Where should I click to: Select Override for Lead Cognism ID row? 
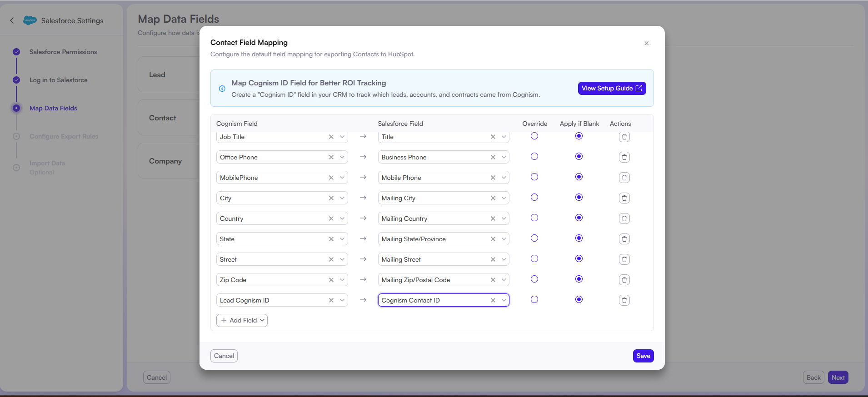point(534,299)
